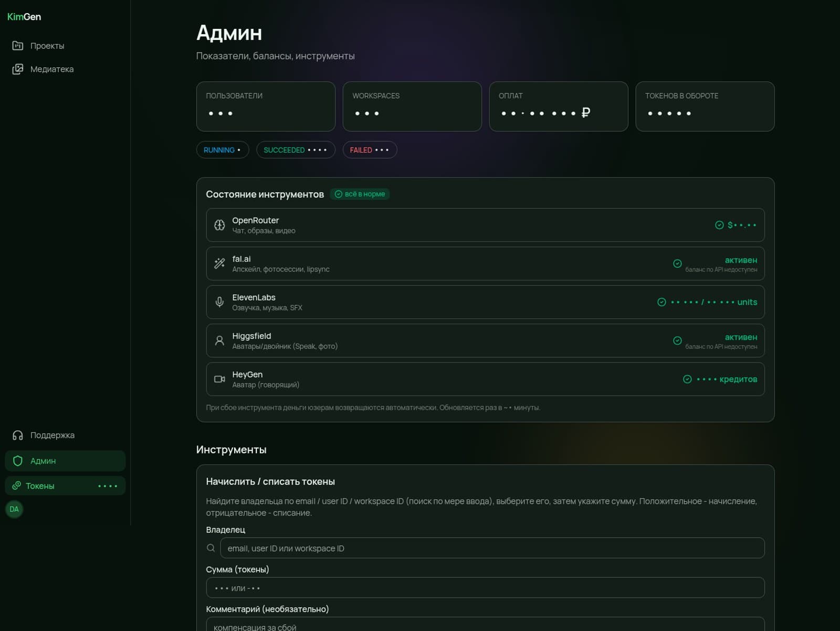This screenshot has height=631, width=840.
Task: Click the fal.ai magic wand icon
Action: coord(219,263)
